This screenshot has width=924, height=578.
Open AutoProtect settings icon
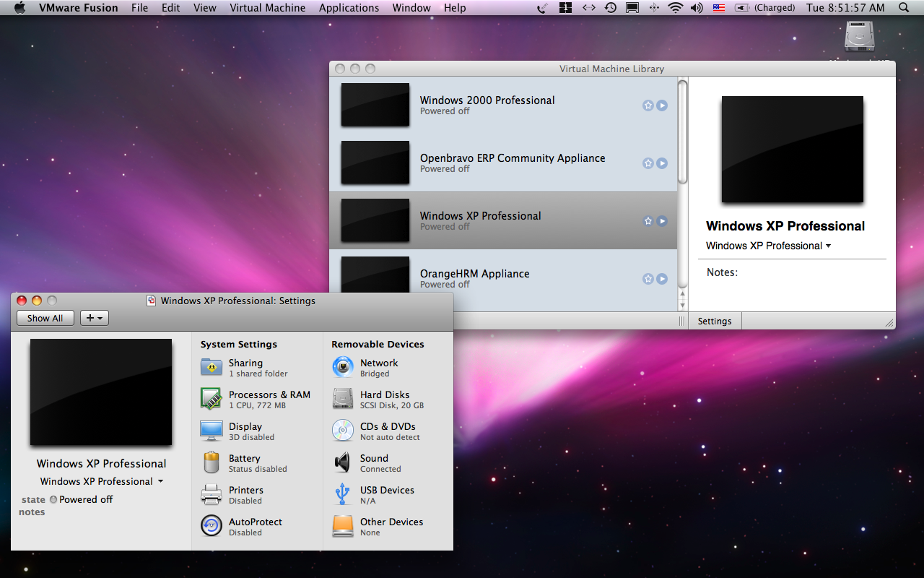[x=212, y=526]
